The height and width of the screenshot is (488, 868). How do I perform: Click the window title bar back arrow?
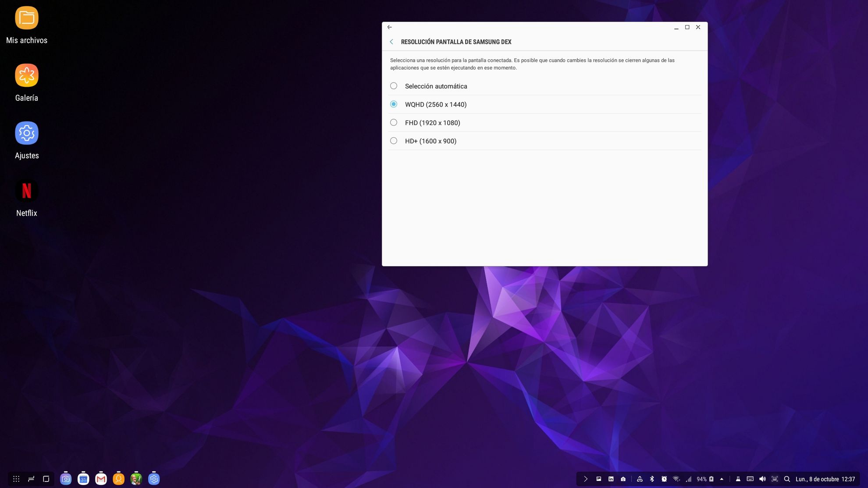coord(389,27)
